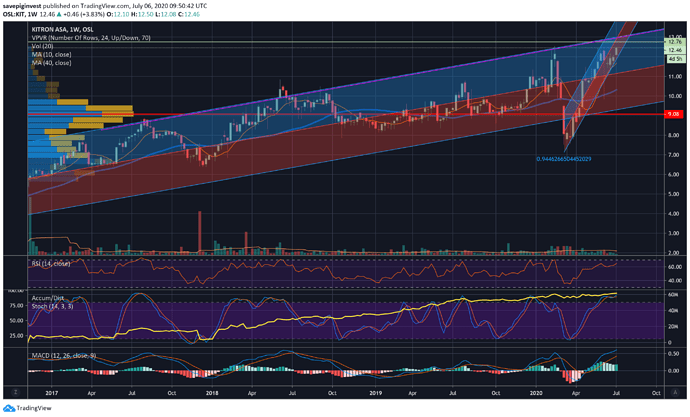Click the 2018 label on time axis
Image resolution: width=690 pixels, height=417 pixels.
tap(212, 393)
